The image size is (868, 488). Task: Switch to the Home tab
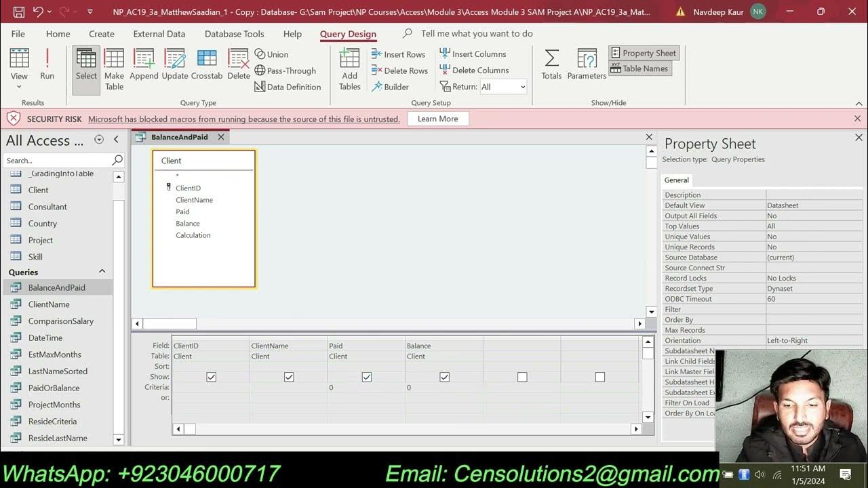click(x=58, y=34)
